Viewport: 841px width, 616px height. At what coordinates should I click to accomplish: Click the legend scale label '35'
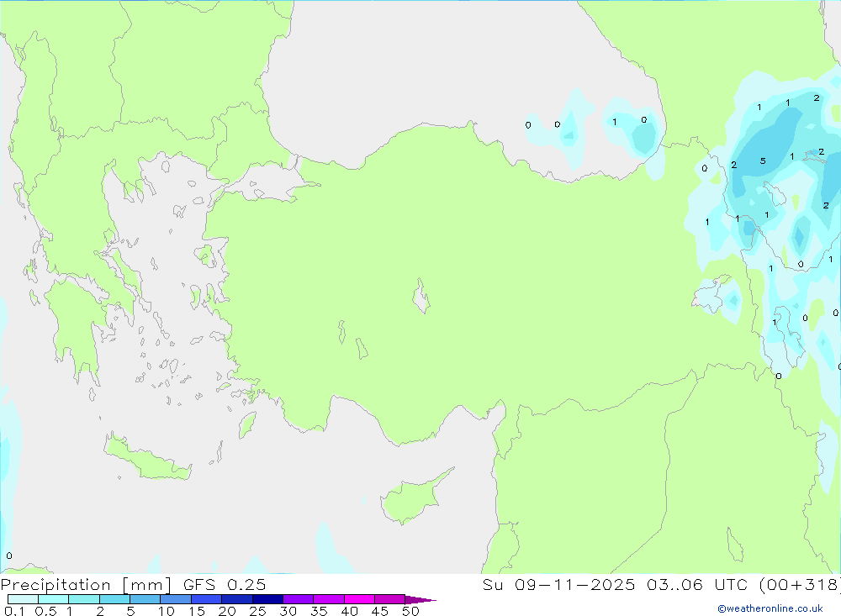pos(319,611)
